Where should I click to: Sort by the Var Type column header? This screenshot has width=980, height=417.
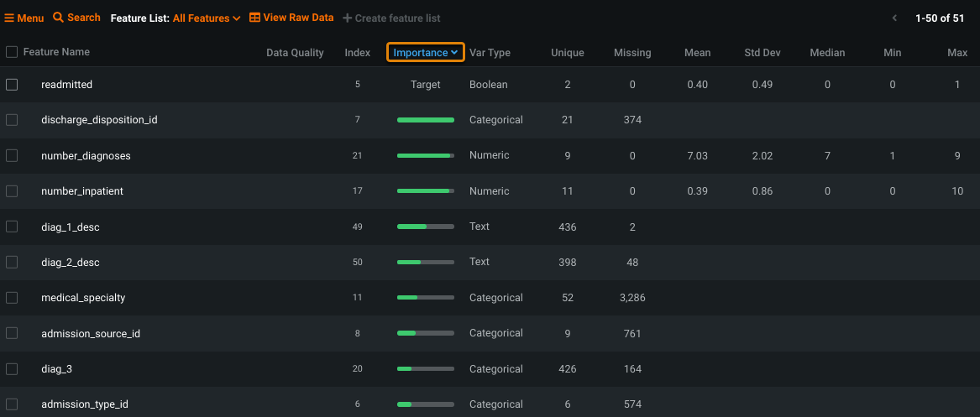point(490,53)
